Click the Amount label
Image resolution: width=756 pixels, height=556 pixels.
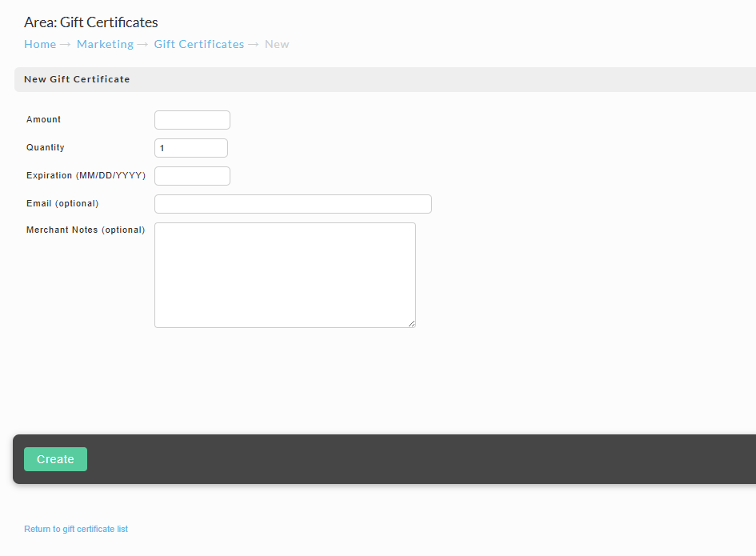click(43, 119)
